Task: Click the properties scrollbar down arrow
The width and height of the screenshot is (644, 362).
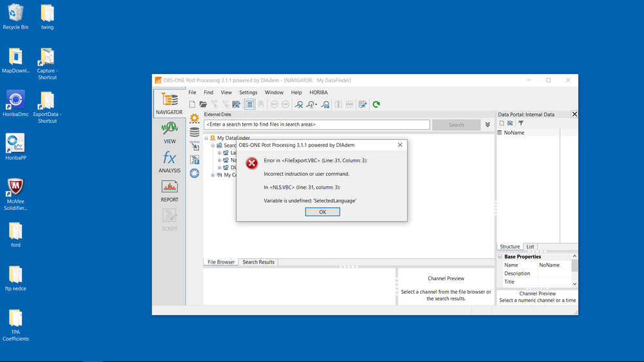Action: click(574, 284)
